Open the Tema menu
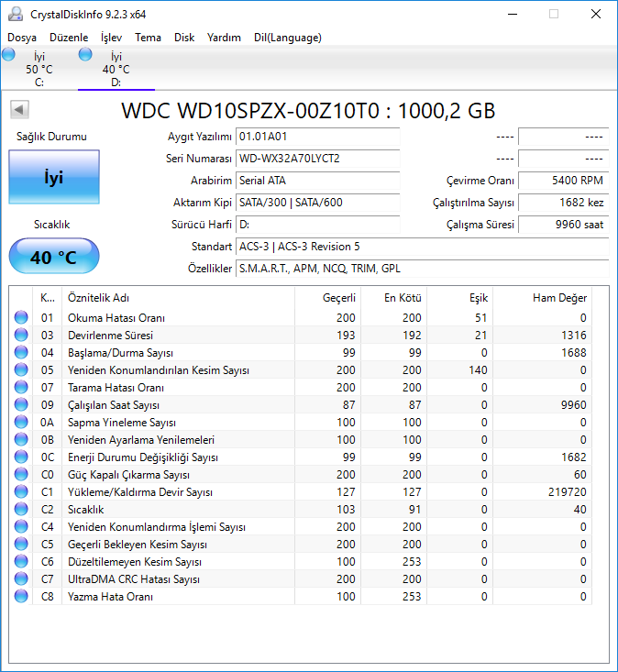 point(148,38)
